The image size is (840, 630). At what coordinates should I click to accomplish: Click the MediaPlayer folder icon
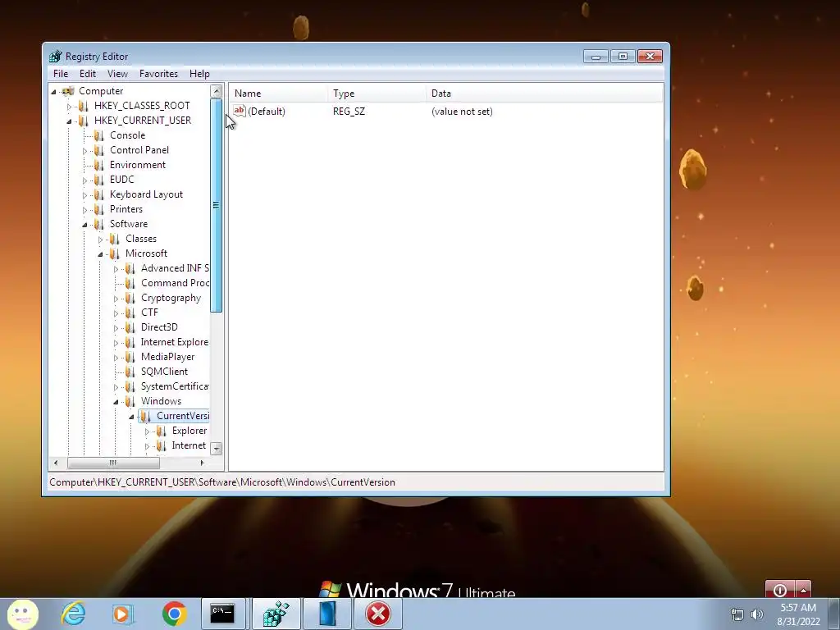pyautogui.click(x=130, y=357)
